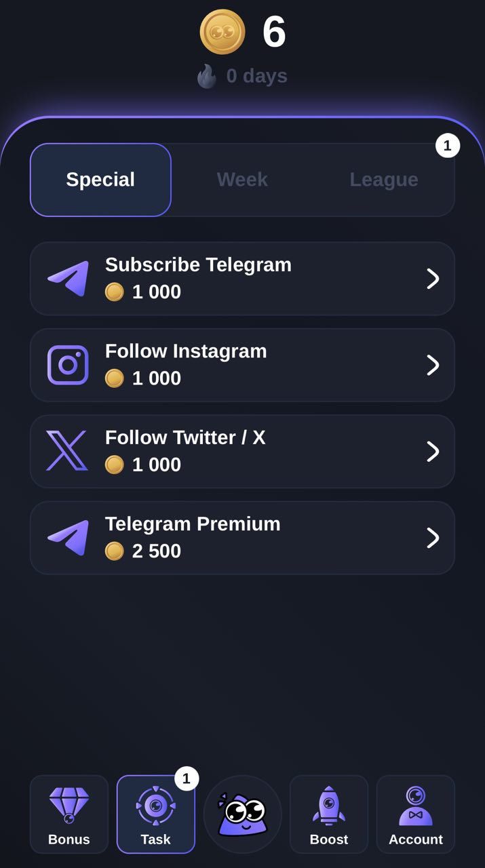Open the Task icon in bottom navigation

point(155,807)
